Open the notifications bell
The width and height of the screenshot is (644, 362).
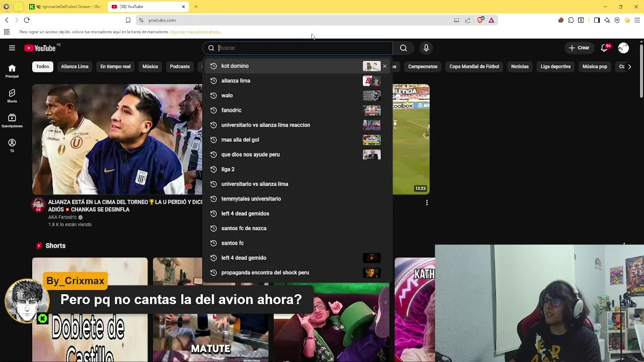[x=604, y=48]
